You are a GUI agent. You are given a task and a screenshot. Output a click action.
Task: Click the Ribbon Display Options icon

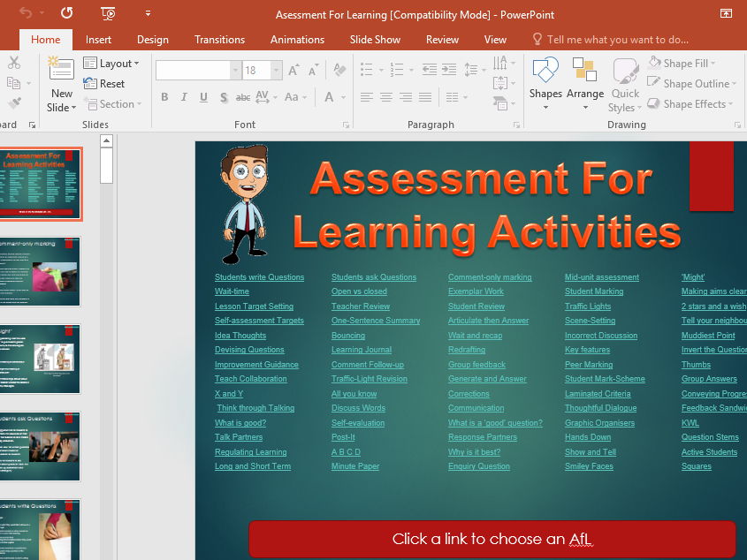(726, 13)
